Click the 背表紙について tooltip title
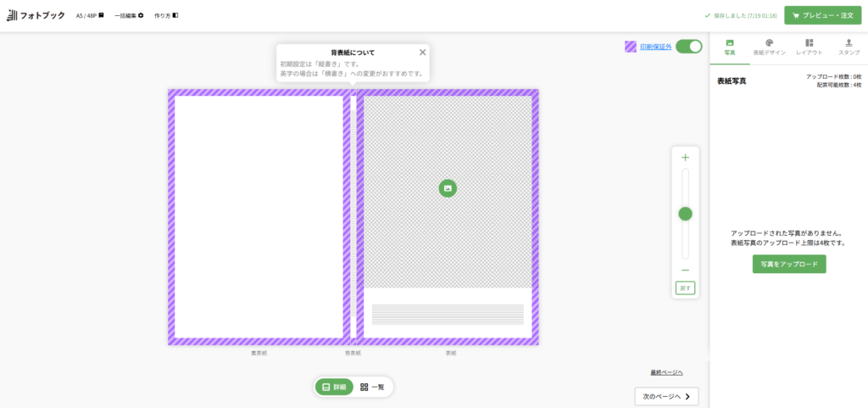This screenshot has width=868, height=408. pos(353,53)
